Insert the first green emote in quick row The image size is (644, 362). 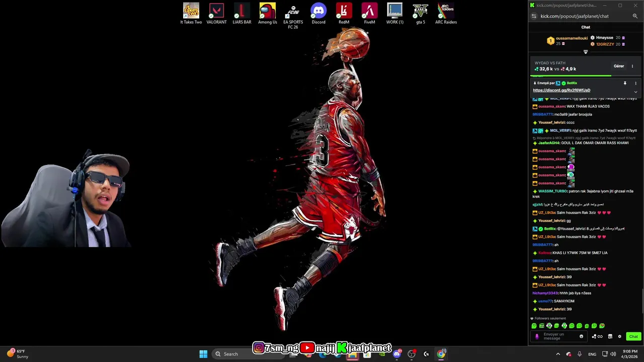click(534, 326)
